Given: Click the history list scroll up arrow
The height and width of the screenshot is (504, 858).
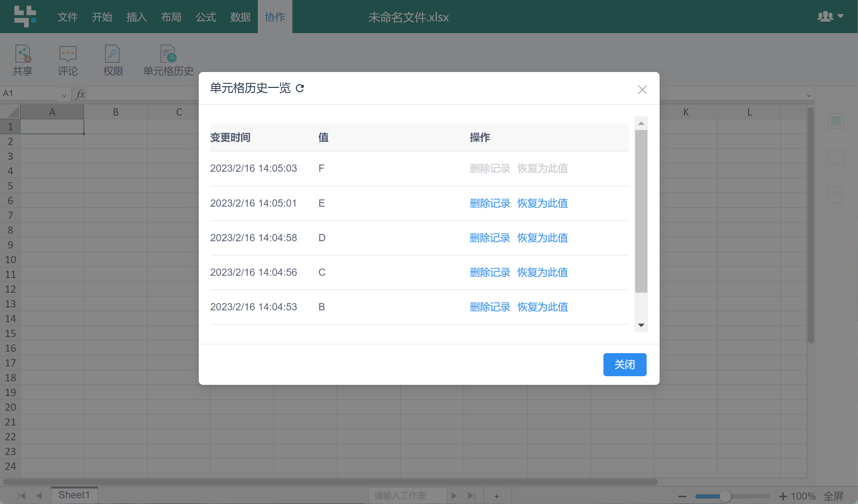Looking at the screenshot, I should click(641, 123).
